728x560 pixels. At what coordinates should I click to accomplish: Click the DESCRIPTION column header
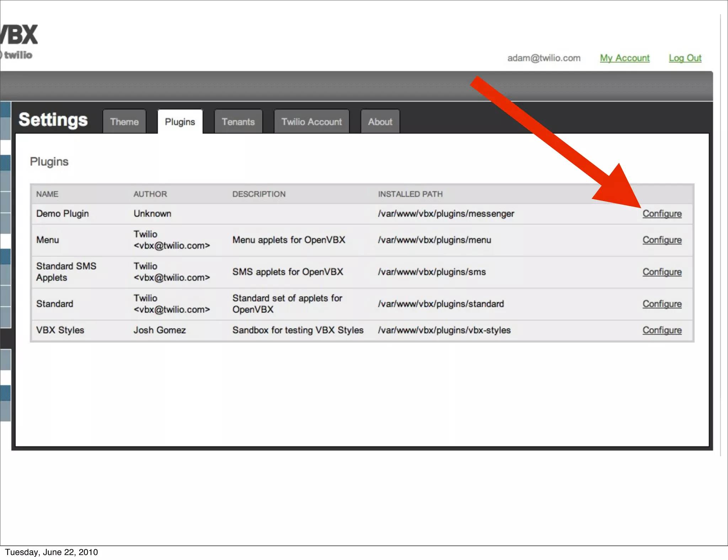(259, 194)
